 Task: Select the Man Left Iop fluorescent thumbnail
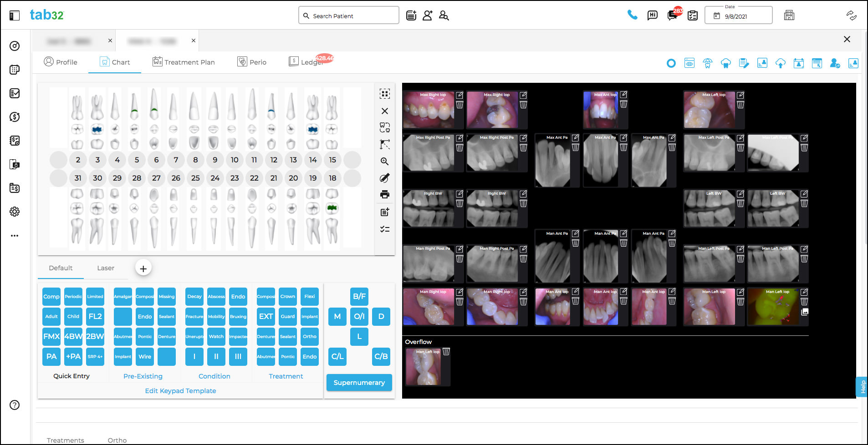(x=773, y=307)
